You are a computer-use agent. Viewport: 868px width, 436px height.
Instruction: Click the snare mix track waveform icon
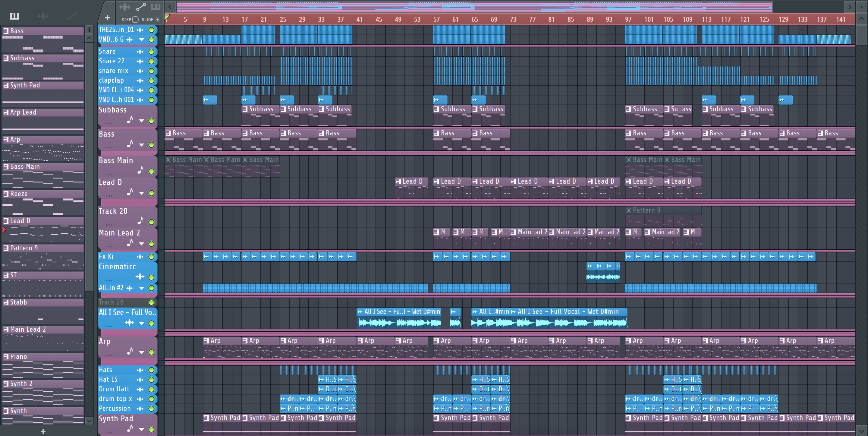pos(140,71)
